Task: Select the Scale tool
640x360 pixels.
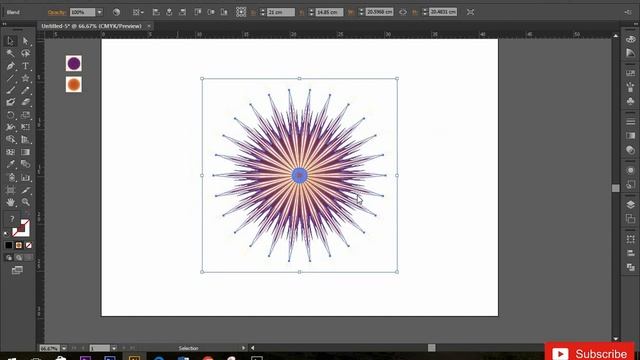Action: pos(25,115)
